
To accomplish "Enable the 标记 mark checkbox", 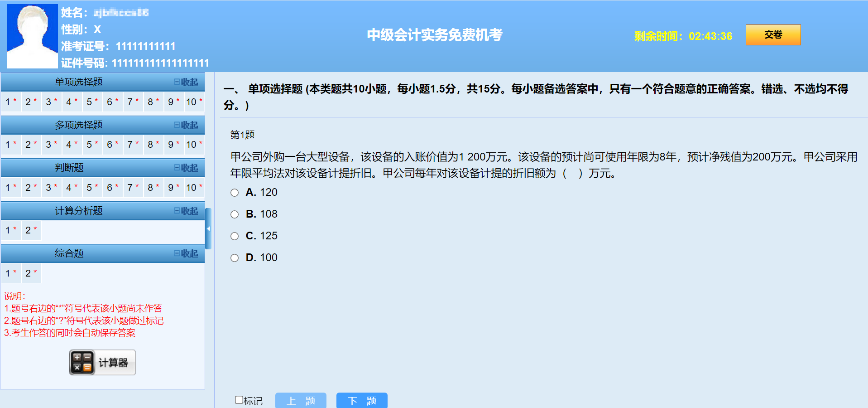I will [238, 399].
